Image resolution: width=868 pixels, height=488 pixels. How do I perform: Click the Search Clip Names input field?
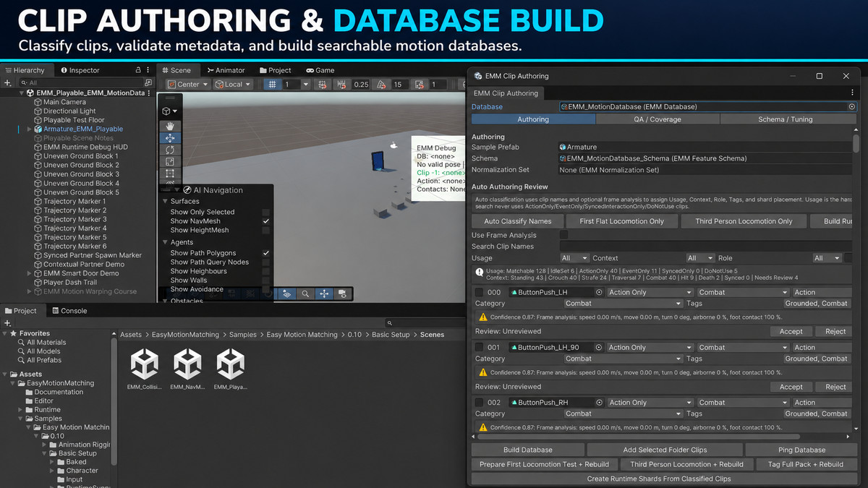[x=705, y=247]
